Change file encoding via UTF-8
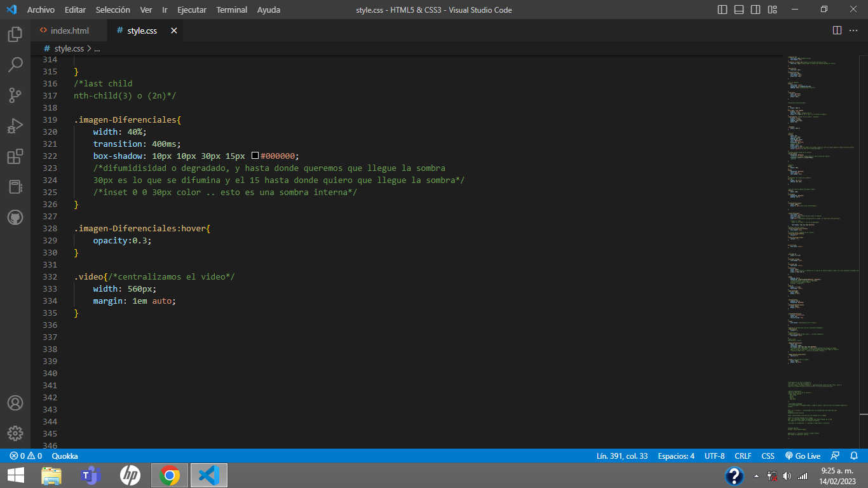The image size is (868, 488). [x=714, y=456]
